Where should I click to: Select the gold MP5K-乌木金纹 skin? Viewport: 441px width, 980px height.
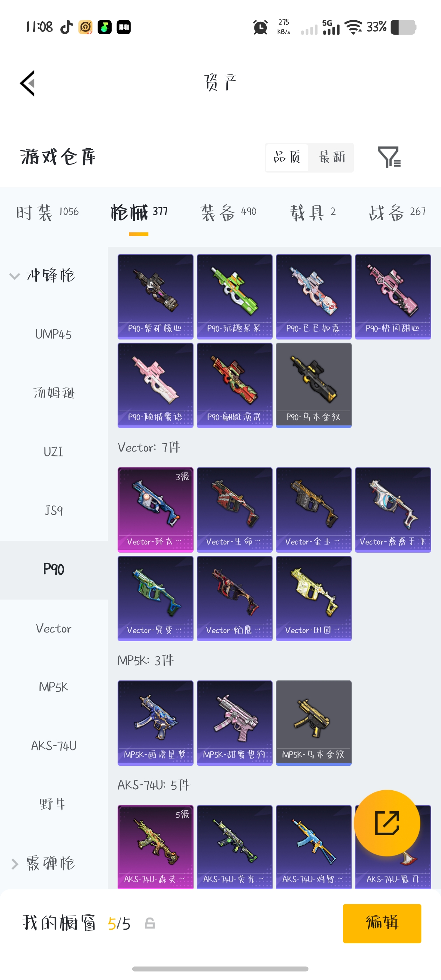tap(314, 722)
